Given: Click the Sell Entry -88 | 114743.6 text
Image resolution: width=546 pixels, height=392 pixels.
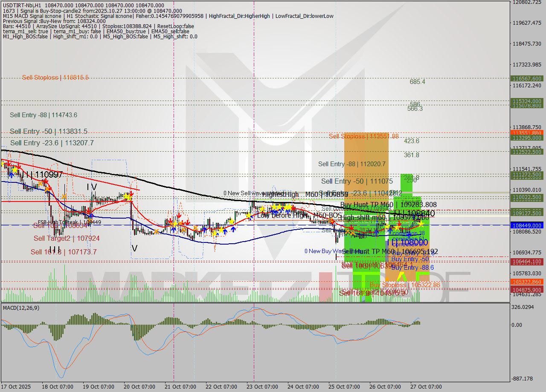Looking at the screenshot, I should point(43,115).
